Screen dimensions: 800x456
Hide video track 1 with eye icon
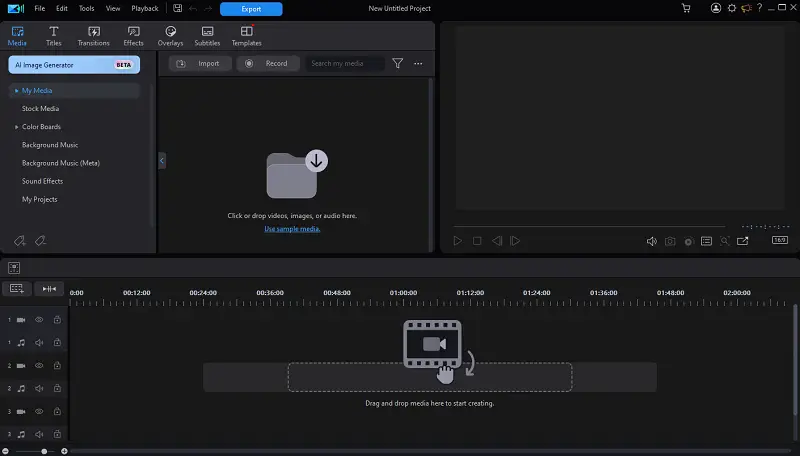tap(39, 320)
